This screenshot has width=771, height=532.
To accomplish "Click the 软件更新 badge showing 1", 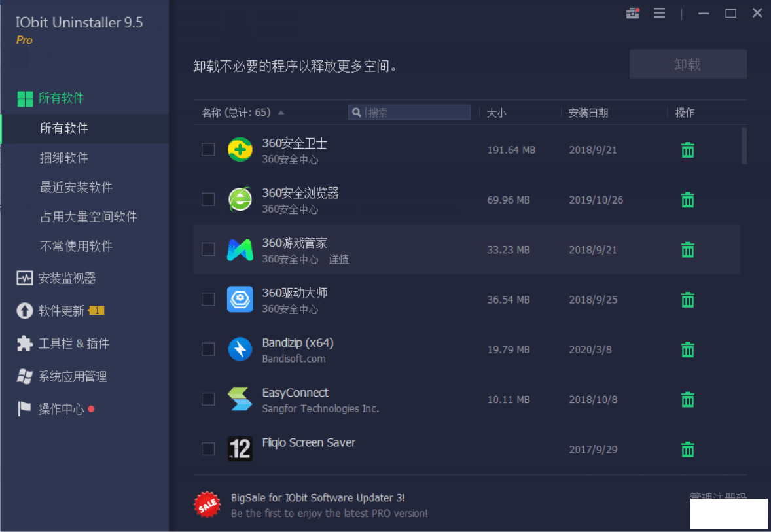I will coord(96,311).
